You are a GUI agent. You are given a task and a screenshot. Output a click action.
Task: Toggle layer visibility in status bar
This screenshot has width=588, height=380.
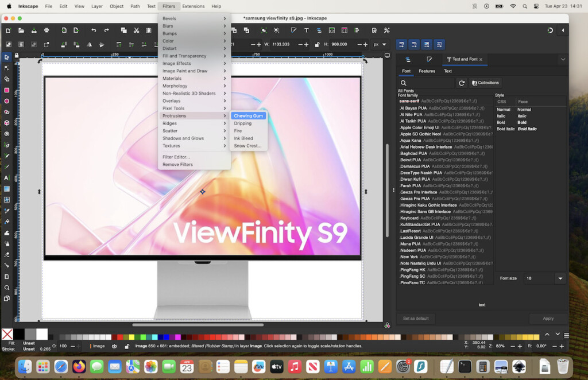tap(114, 346)
